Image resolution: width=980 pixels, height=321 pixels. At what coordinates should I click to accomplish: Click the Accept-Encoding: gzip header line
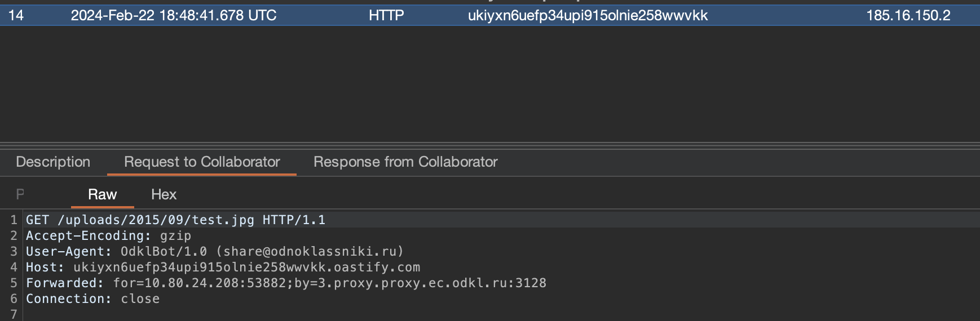pos(108,235)
